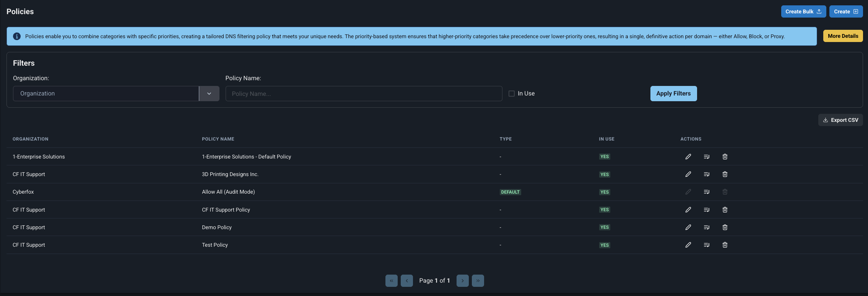Open rules list for 1-Enterprise Solutions Default Policy
The image size is (868, 296).
(x=706, y=157)
